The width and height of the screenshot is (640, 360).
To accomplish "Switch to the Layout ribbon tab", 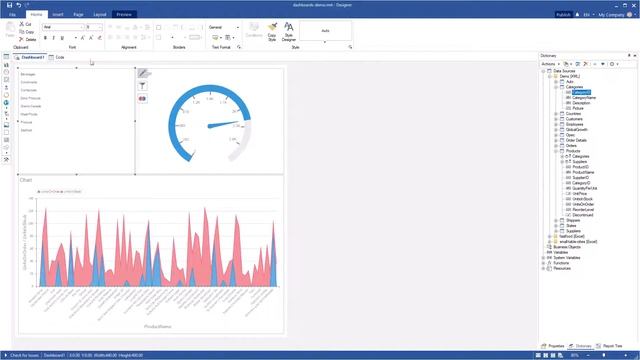I will (x=100, y=14).
